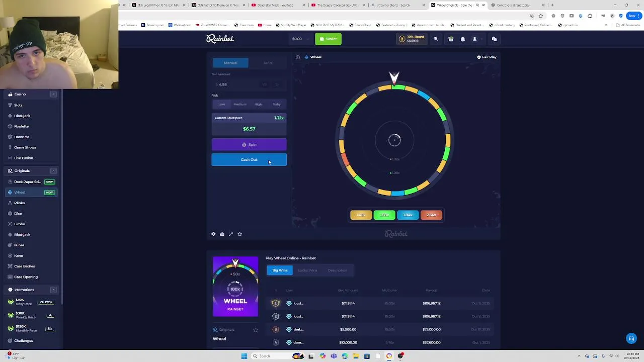Favorite Wheel via star beside Originals label
The height and width of the screenshot is (362, 644).
click(256, 330)
